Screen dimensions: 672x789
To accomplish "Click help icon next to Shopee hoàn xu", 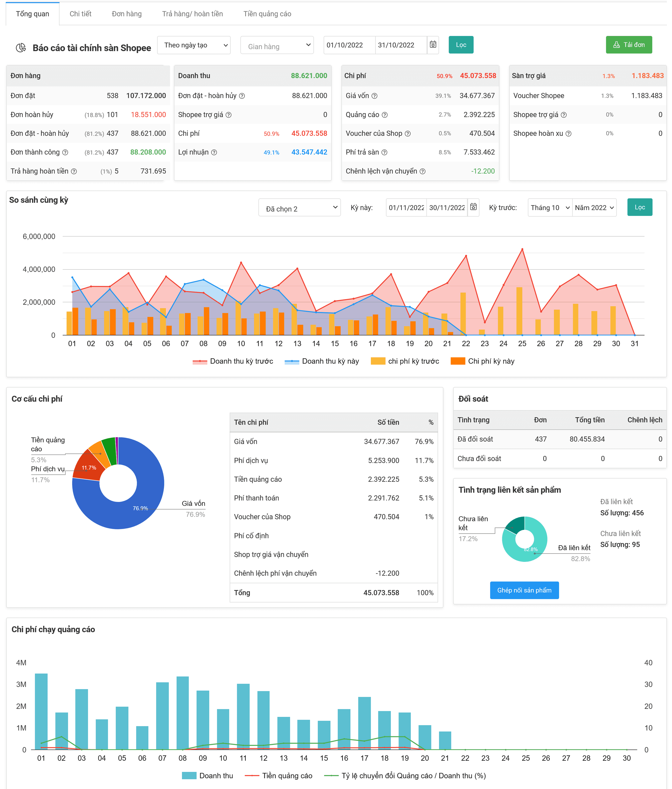I will [x=568, y=134].
